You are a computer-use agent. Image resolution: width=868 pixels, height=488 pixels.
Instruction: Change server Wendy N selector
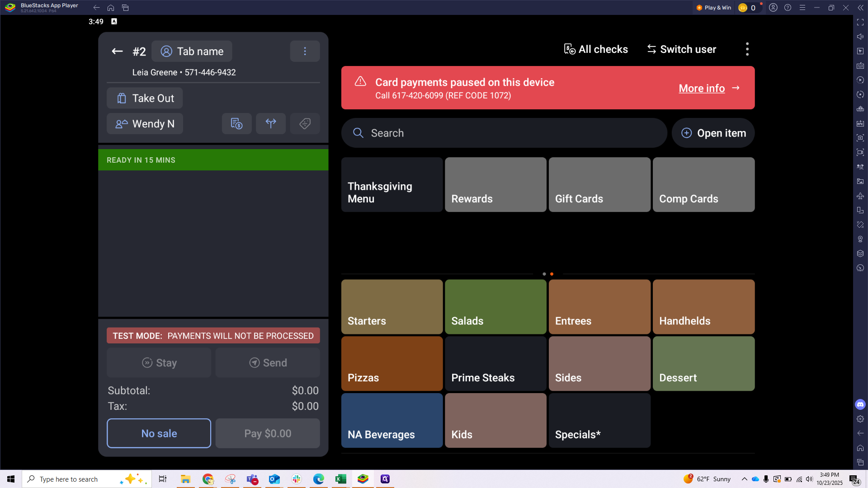tap(145, 124)
